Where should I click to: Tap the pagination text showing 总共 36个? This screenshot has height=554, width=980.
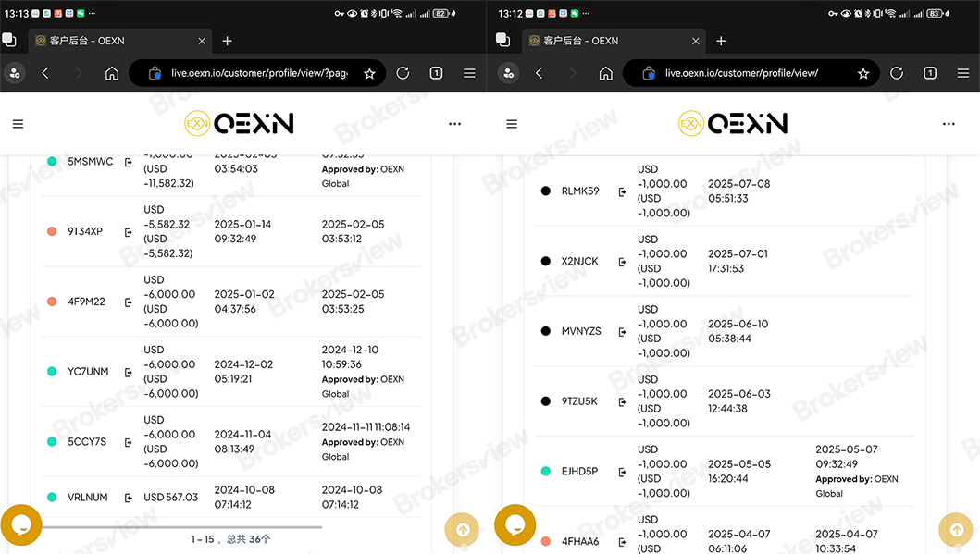tap(229, 538)
